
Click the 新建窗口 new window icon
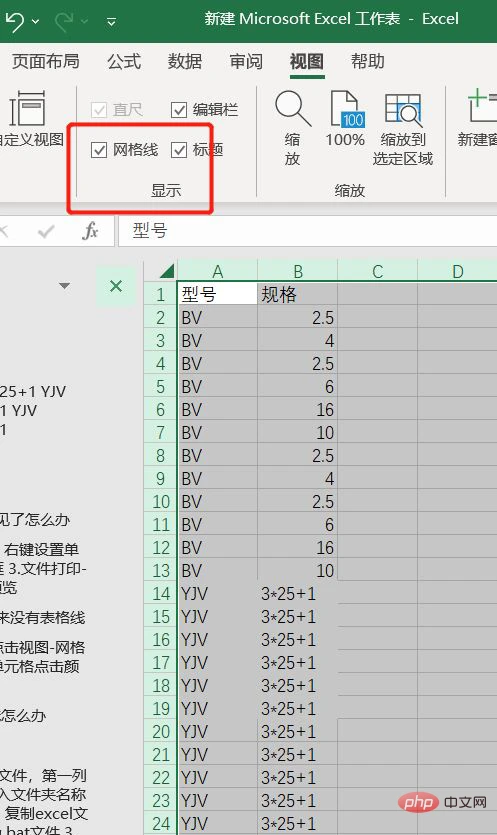click(482, 107)
